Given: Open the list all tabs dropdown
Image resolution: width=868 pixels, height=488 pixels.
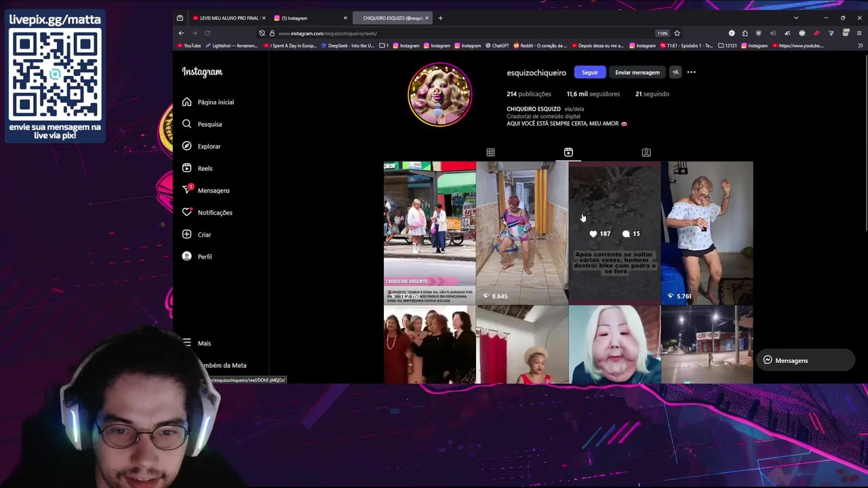Looking at the screenshot, I should click(796, 18).
